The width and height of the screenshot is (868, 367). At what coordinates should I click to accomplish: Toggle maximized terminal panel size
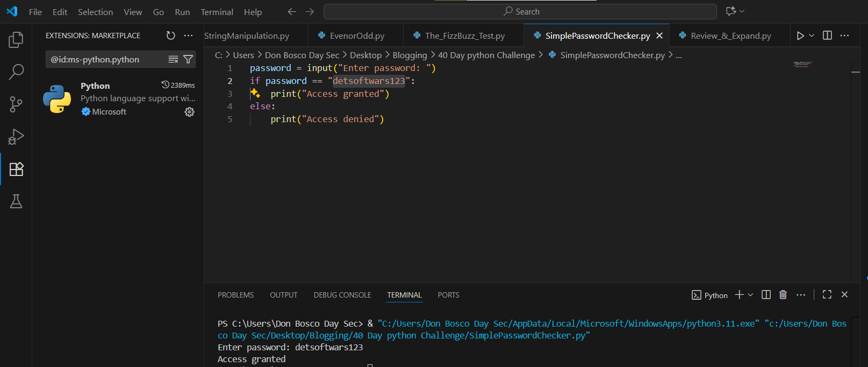(x=827, y=295)
